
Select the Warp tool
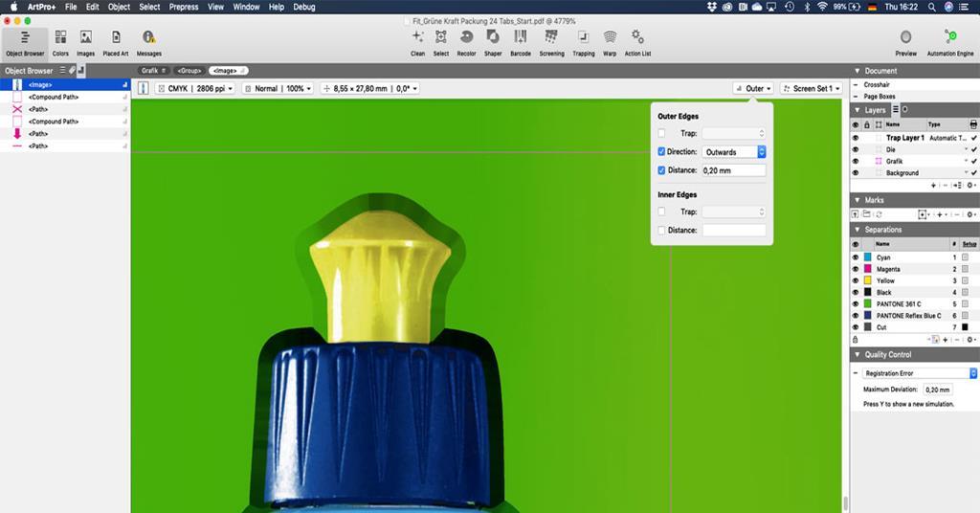pos(610,43)
